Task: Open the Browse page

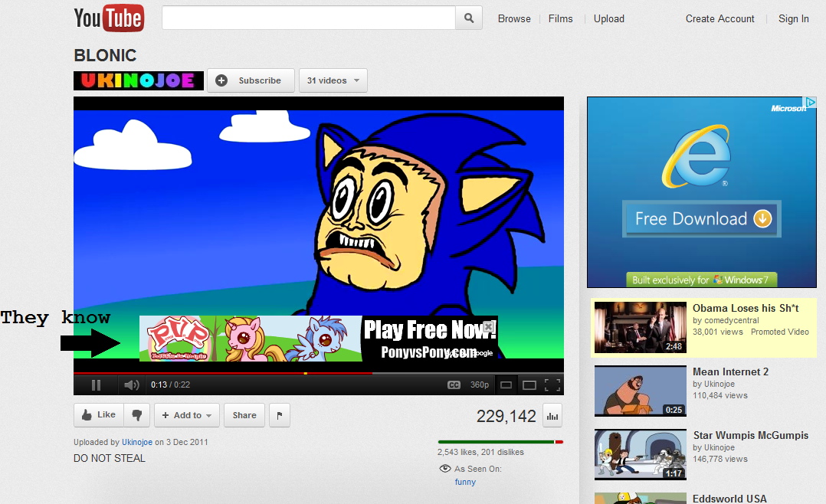Action: (514, 19)
